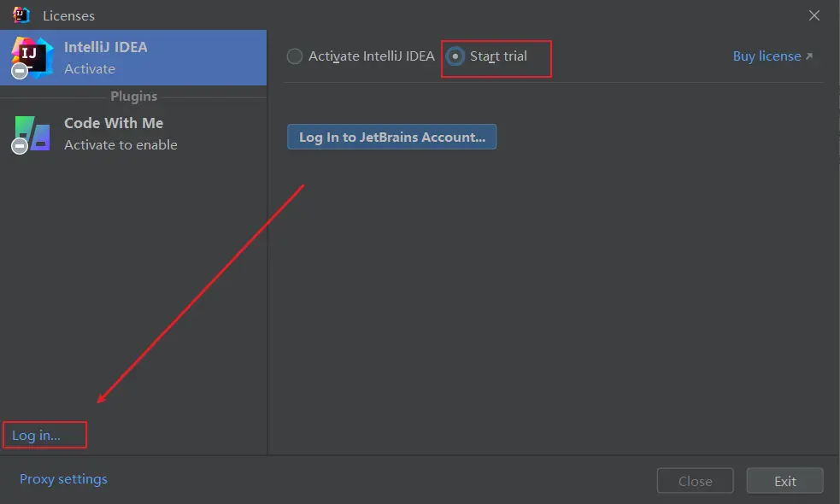
Task: Choose the Start trial radio button
Action: click(x=455, y=56)
